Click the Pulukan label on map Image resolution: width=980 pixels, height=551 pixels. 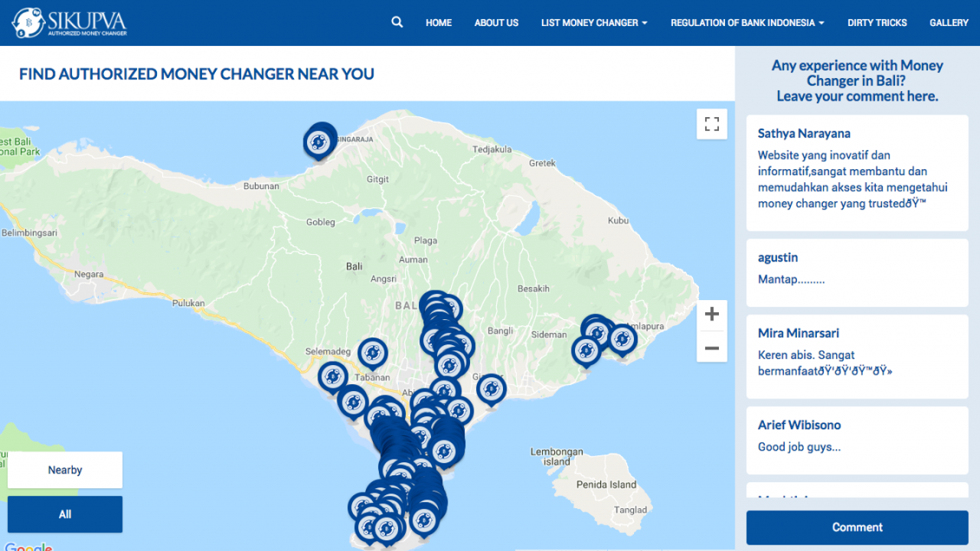[x=188, y=303]
